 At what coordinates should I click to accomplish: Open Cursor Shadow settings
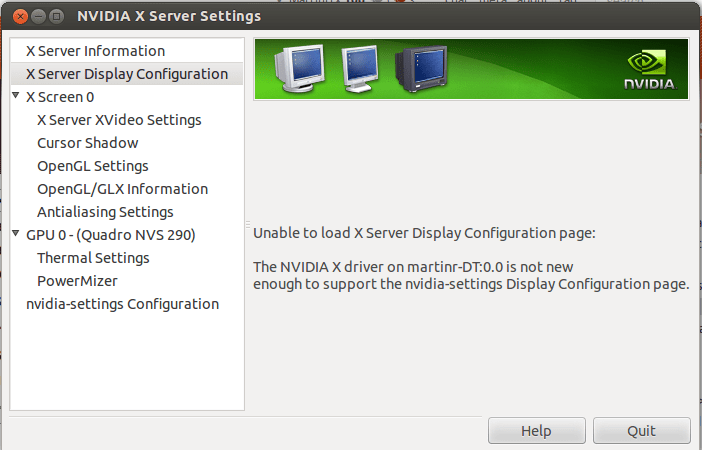pos(87,143)
